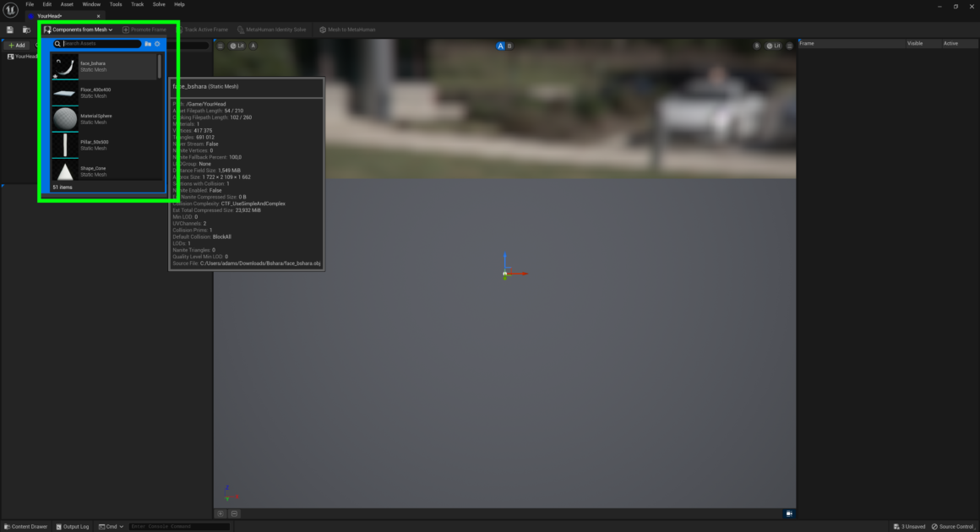Screen dimensions: 980x532
Task: Click the console command input field
Action: click(x=179, y=526)
